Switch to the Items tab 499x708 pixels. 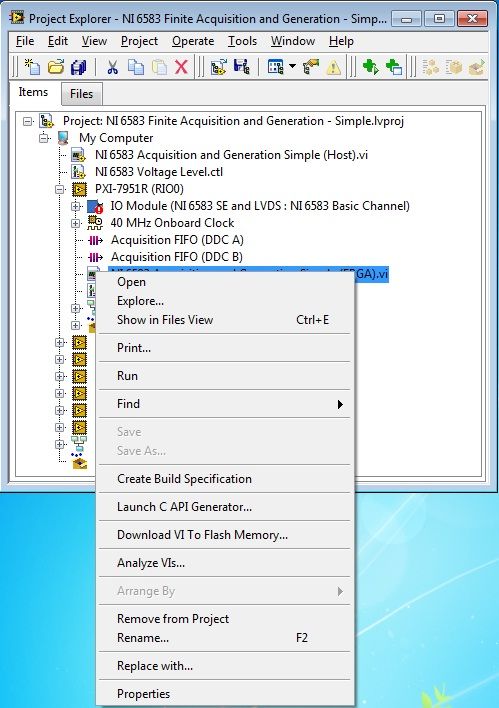(x=33, y=92)
